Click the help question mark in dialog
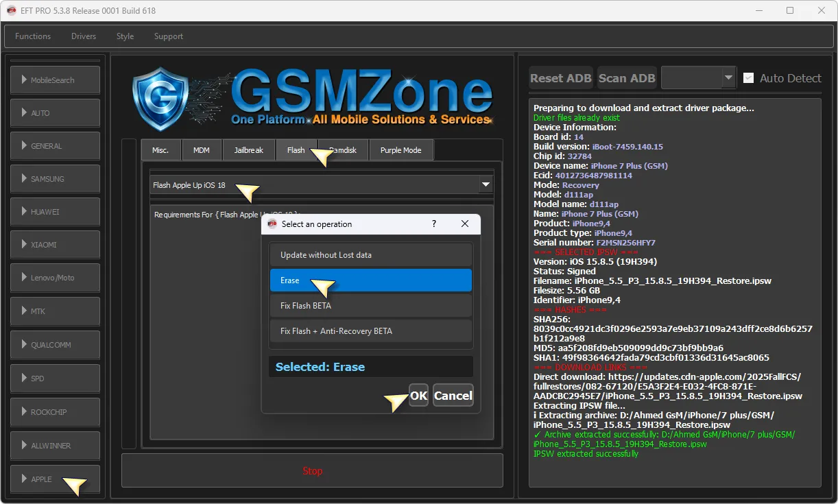Screen dimensions: 838x504 433,224
